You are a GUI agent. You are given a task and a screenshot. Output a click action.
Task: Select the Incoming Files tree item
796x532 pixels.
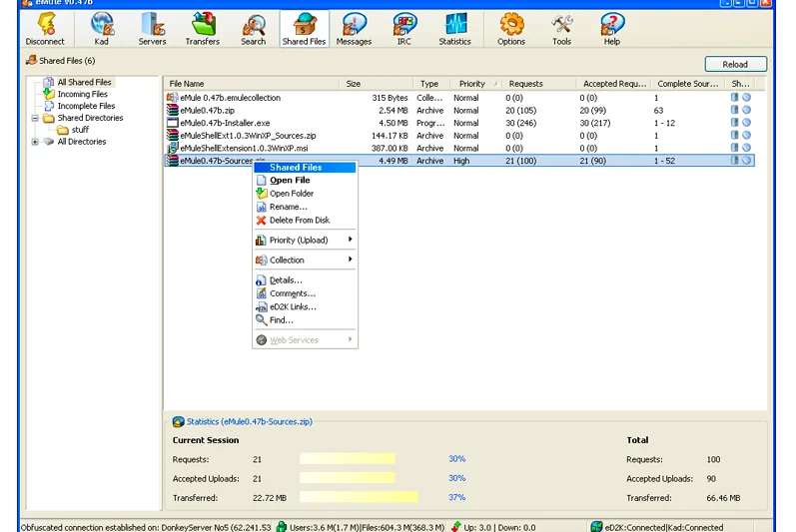(82, 95)
